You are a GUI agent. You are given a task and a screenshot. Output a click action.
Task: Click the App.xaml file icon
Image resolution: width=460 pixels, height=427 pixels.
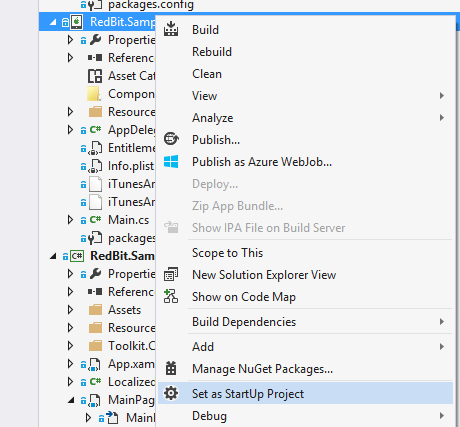tap(94, 364)
